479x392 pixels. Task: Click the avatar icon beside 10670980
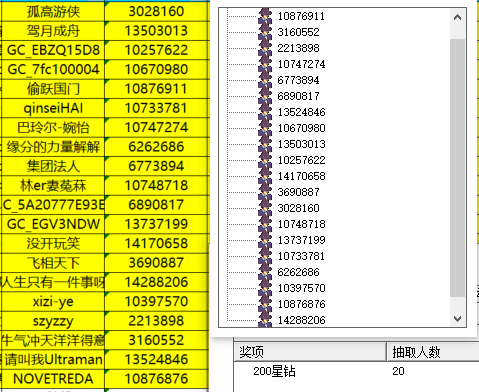[265, 128]
